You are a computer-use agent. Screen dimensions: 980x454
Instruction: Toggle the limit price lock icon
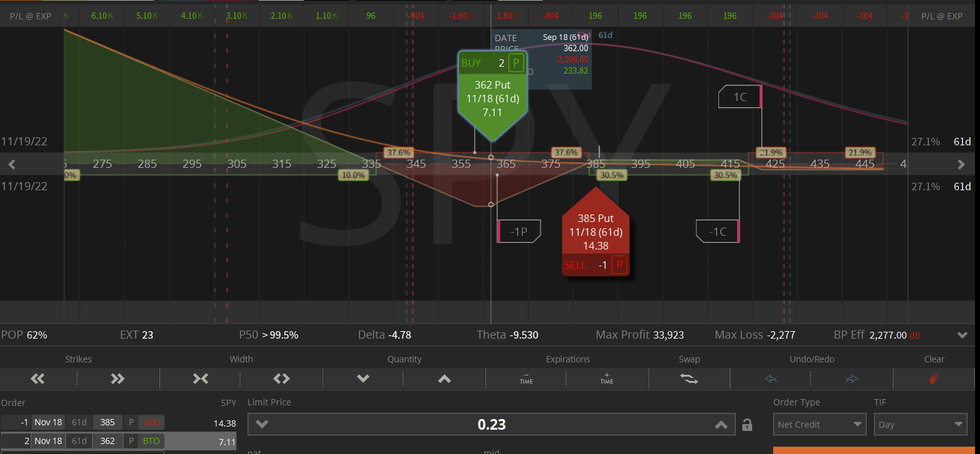747,425
